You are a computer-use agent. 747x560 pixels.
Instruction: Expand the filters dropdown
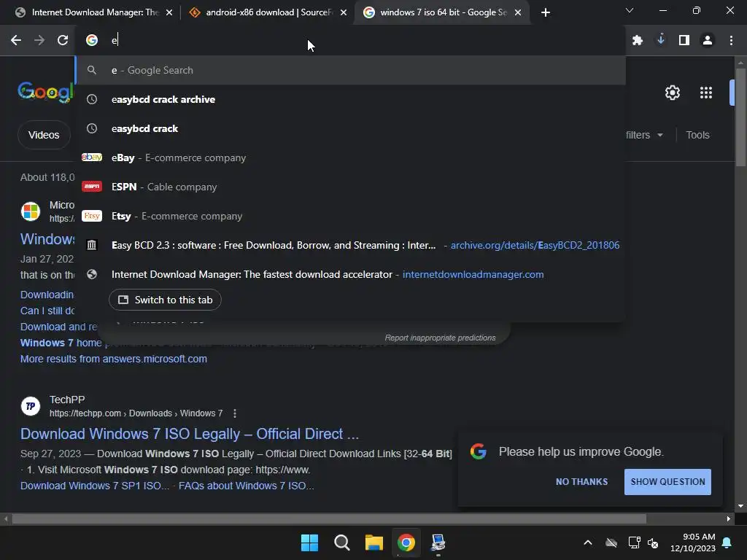coord(645,135)
